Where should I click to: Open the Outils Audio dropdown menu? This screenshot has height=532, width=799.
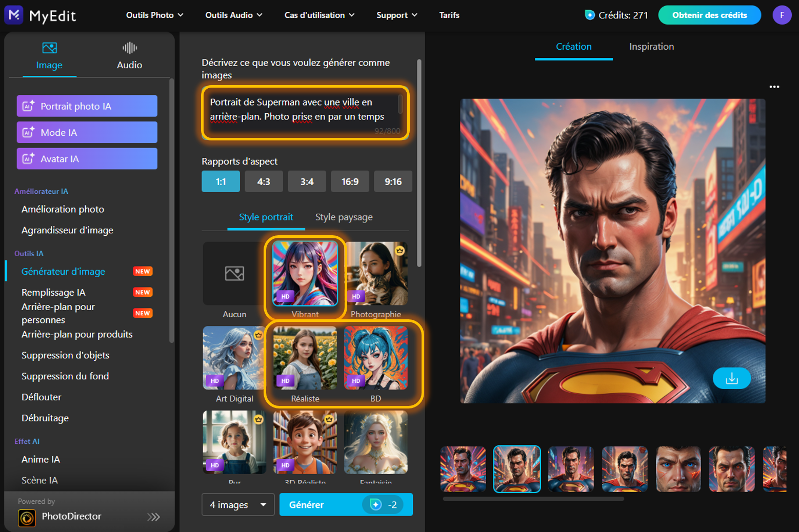pos(234,15)
